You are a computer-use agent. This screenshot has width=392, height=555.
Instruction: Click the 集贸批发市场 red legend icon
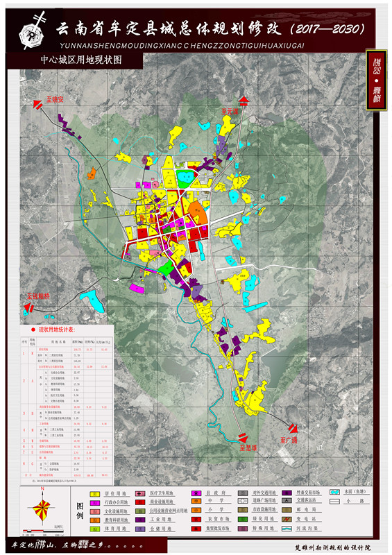coord(196,529)
